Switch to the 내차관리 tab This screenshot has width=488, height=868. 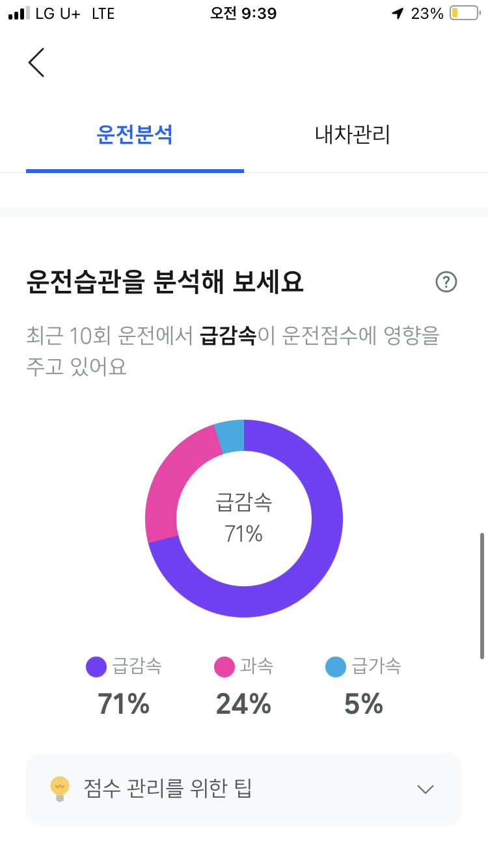tap(353, 135)
